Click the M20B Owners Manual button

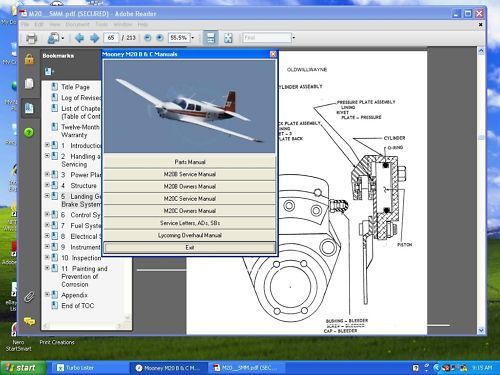pyautogui.click(x=190, y=187)
